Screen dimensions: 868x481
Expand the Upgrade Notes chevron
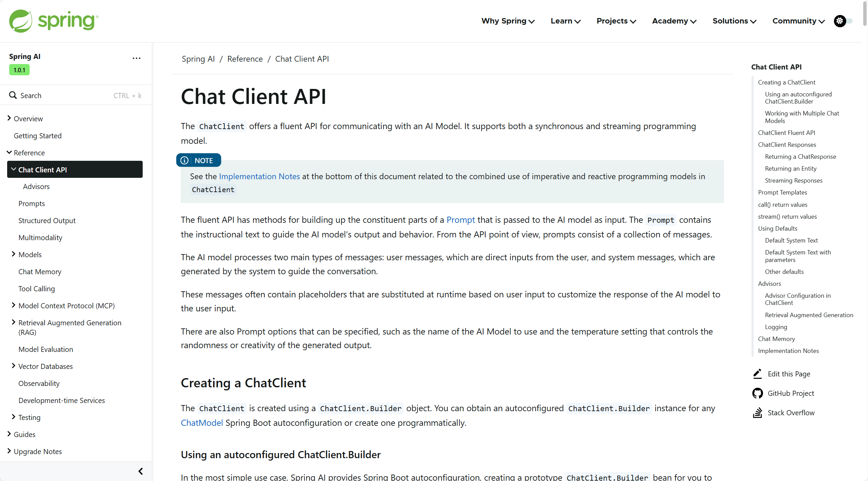pyautogui.click(x=9, y=451)
